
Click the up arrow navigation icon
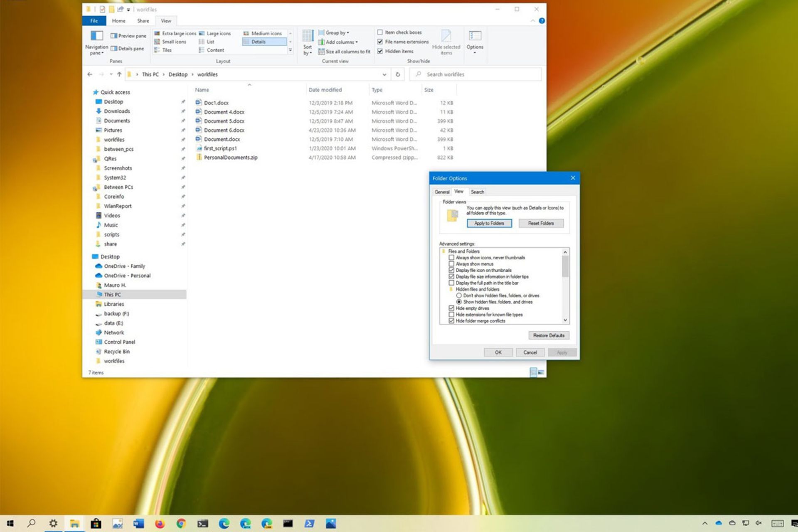pos(119,74)
